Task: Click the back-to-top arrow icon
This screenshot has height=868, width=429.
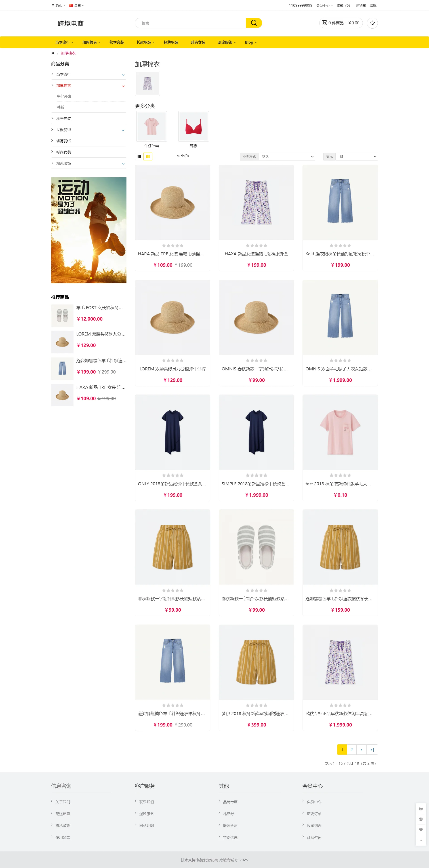Action: click(421, 840)
